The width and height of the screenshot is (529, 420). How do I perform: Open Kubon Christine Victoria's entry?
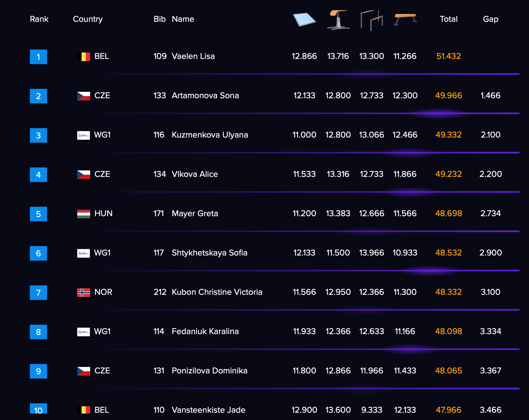tap(217, 292)
